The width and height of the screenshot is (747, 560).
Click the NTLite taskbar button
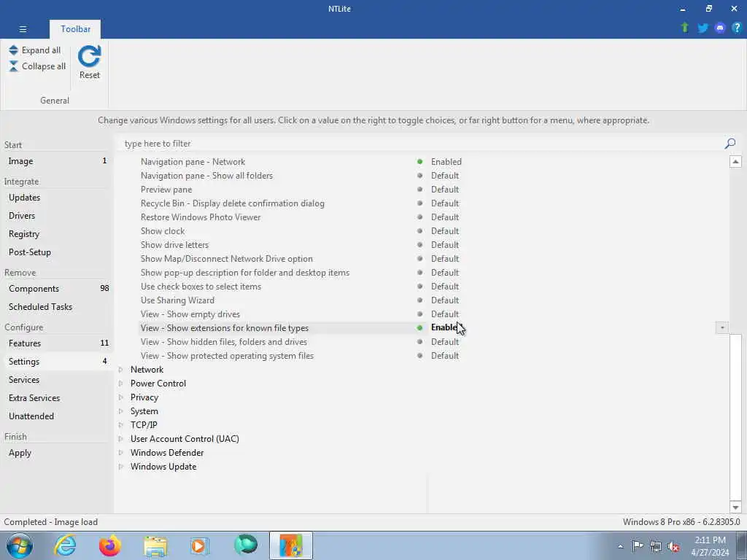pos(291,545)
